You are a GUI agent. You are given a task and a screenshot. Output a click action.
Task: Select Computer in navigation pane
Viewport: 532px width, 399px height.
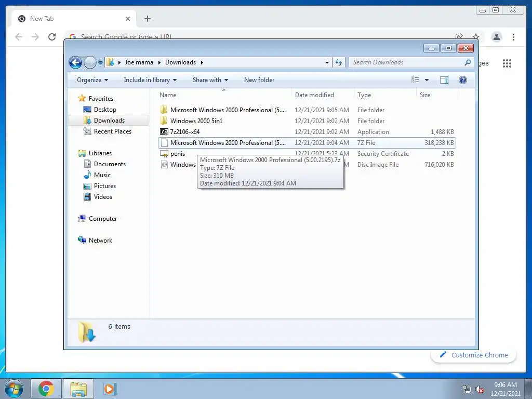click(x=103, y=219)
